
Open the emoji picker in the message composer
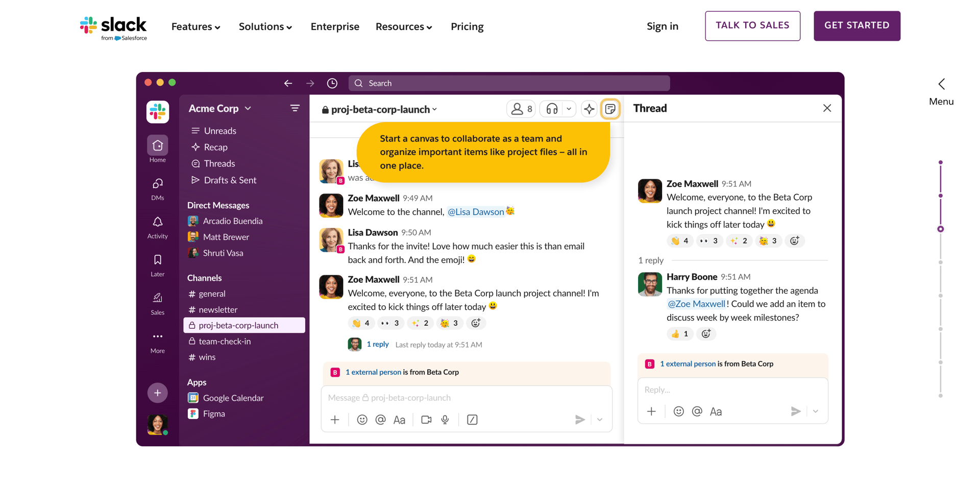point(362,420)
